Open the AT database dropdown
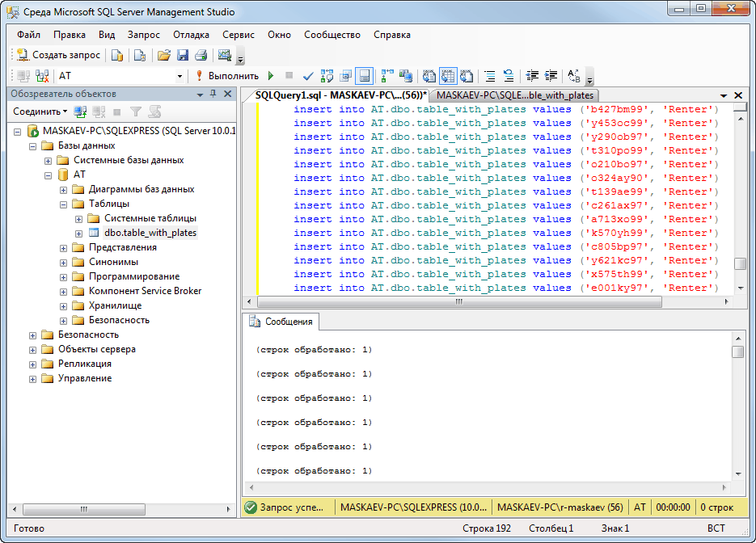 [x=179, y=76]
